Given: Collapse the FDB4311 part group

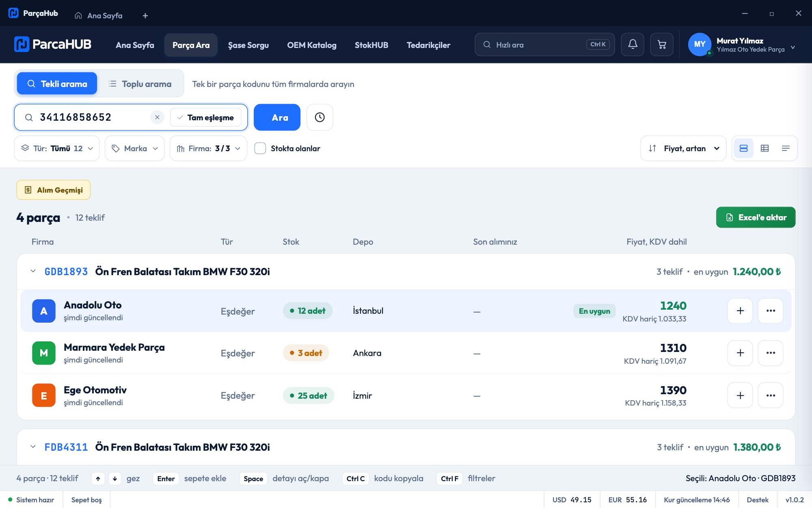Looking at the screenshot, I should tap(33, 447).
